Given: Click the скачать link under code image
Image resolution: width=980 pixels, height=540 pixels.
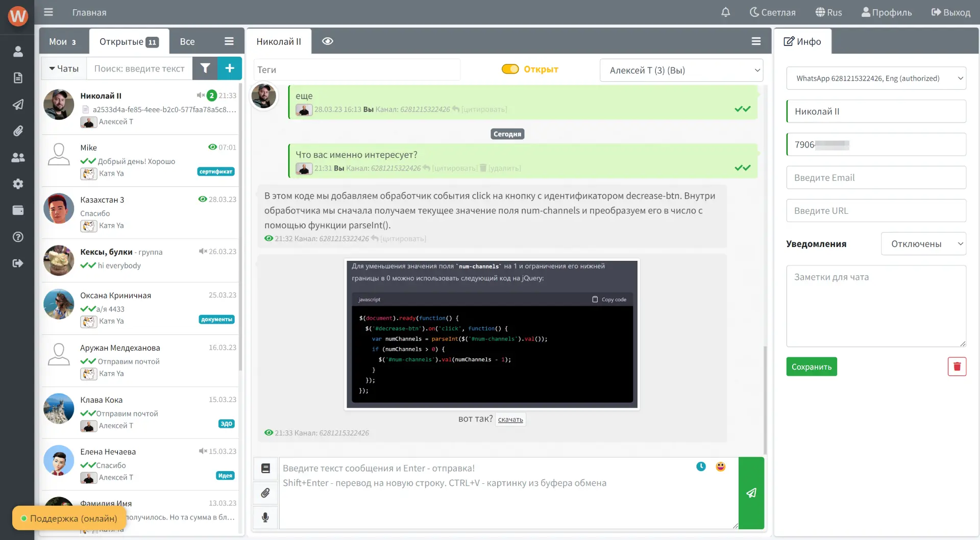Looking at the screenshot, I should click(510, 420).
